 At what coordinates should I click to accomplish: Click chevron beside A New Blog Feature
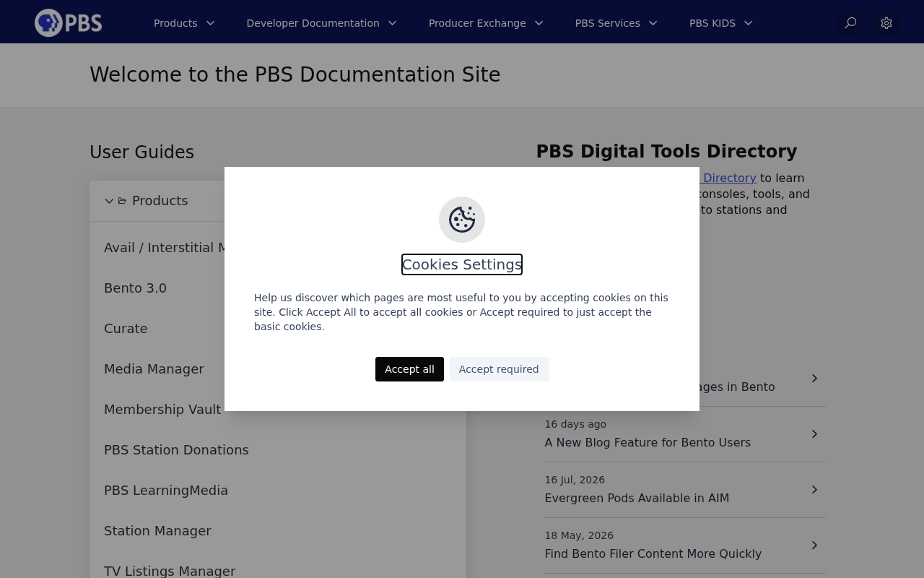point(814,434)
